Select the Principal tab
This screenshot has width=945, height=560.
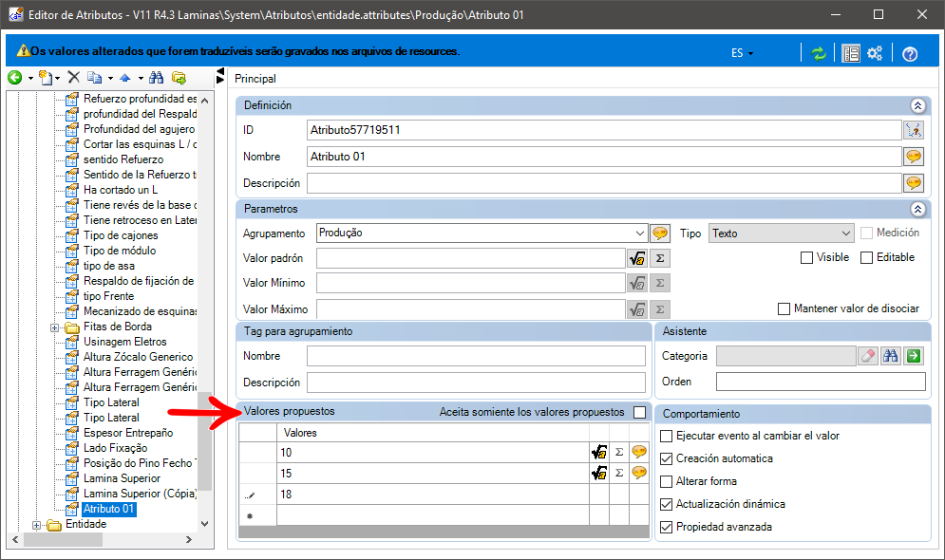(255, 79)
